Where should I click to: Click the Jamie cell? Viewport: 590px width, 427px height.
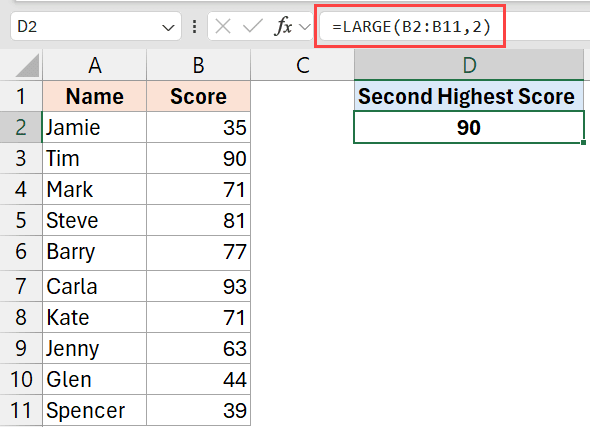95,127
